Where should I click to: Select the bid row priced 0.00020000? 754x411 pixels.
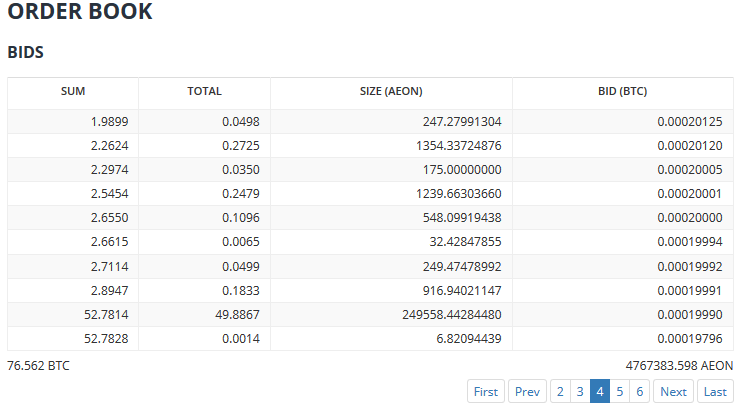[x=370, y=218]
